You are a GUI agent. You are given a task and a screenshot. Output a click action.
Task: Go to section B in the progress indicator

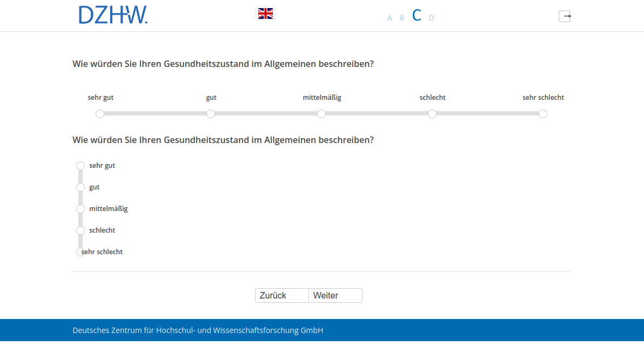pyautogui.click(x=402, y=18)
